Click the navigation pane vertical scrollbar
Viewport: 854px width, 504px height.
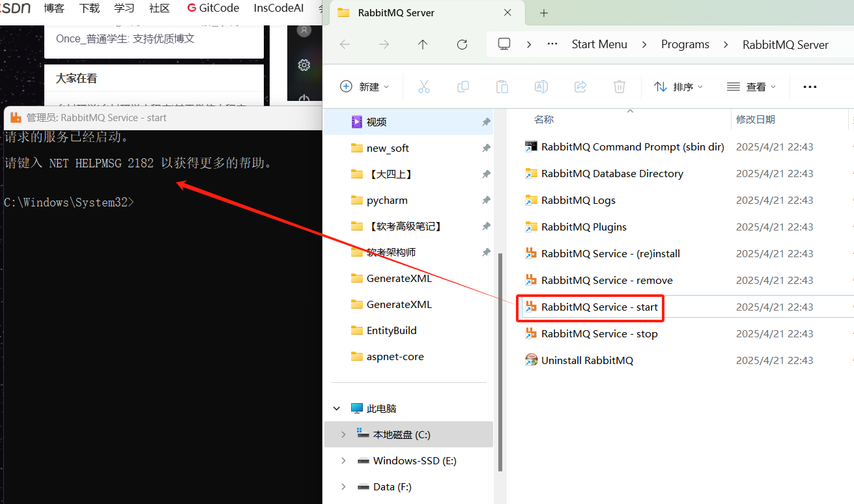[500, 361]
